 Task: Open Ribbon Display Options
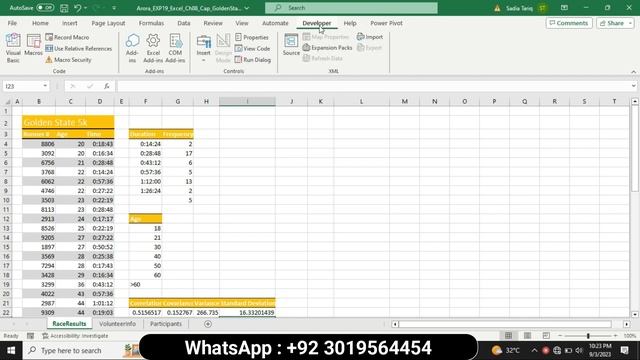click(564, 8)
